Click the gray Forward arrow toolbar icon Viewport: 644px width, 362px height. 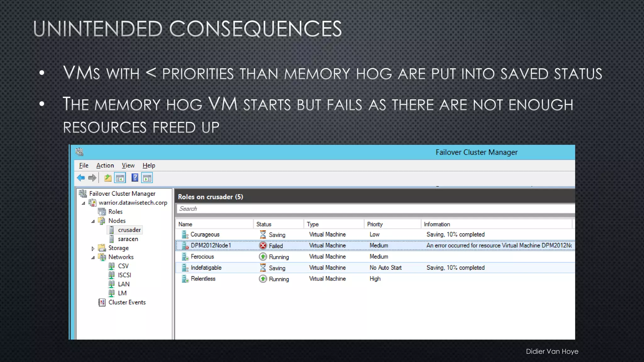pyautogui.click(x=92, y=178)
